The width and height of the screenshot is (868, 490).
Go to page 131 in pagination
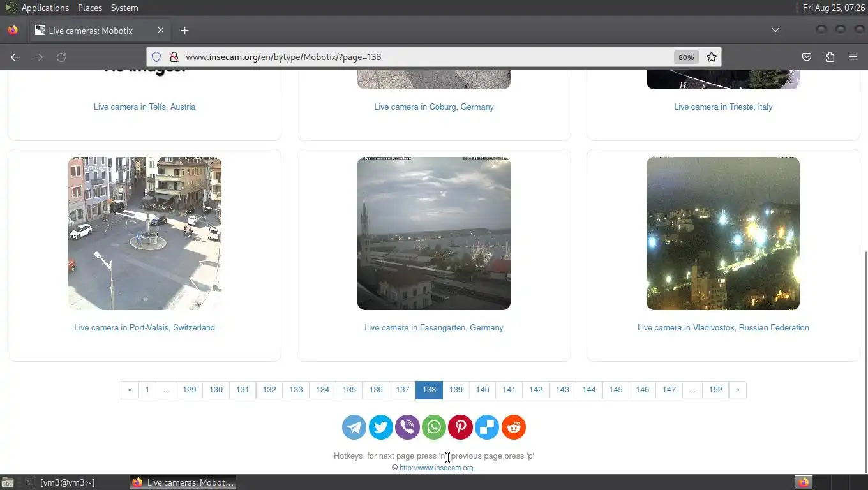click(x=243, y=390)
